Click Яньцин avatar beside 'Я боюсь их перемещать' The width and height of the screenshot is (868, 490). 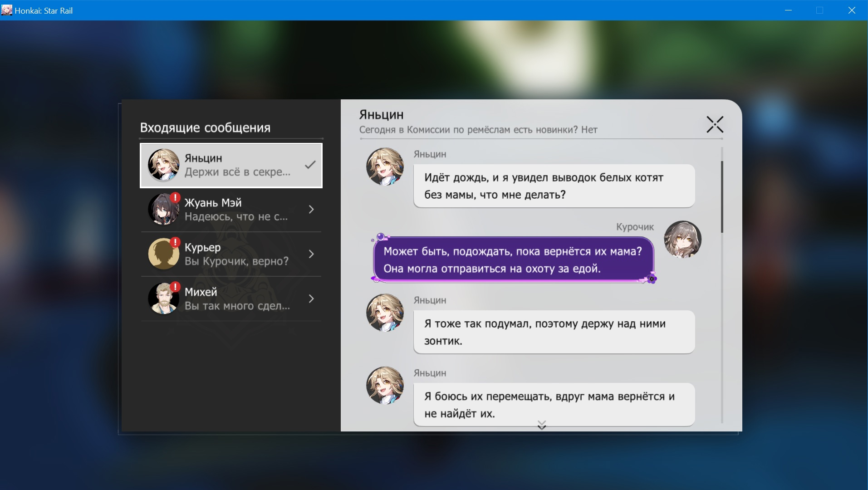coord(385,385)
